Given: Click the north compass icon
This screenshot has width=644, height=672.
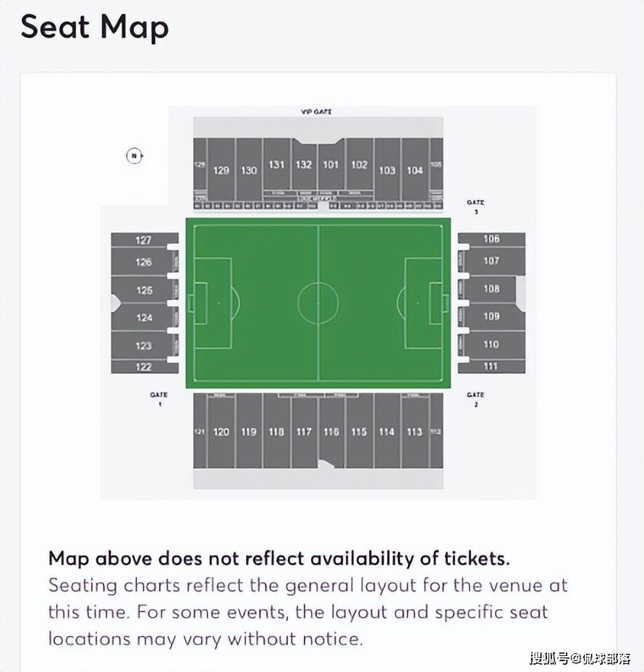Looking at the screenshot, I should click(x=135, y=156).
